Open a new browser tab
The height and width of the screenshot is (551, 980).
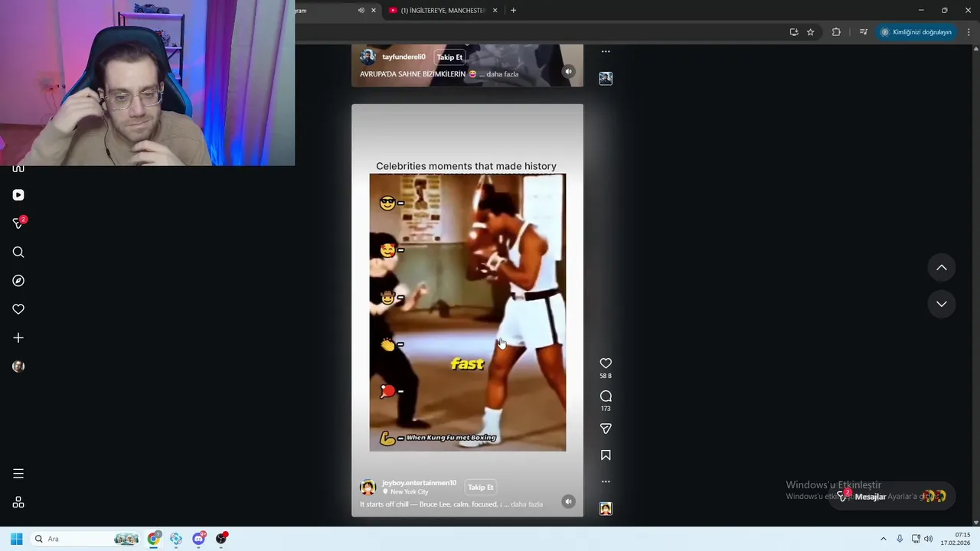(x=513, y=11)
